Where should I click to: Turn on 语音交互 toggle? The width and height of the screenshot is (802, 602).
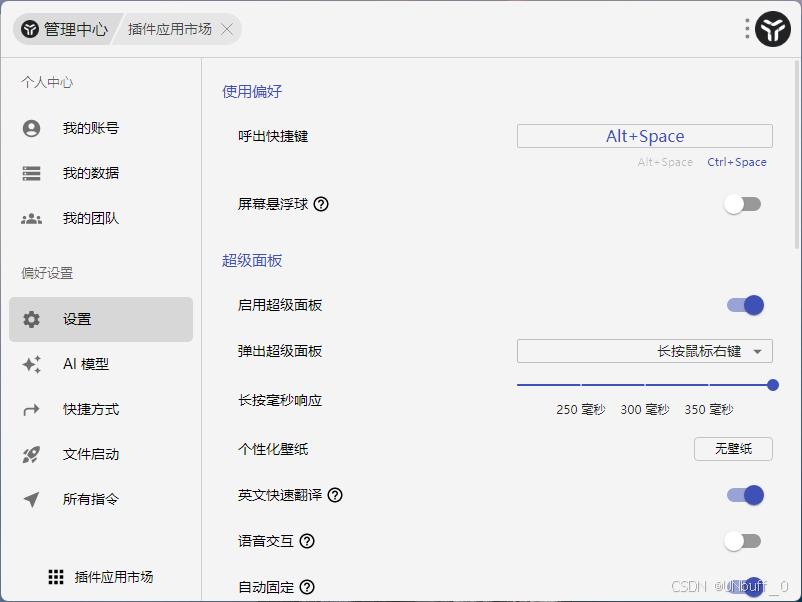click(x=743, y=541)
